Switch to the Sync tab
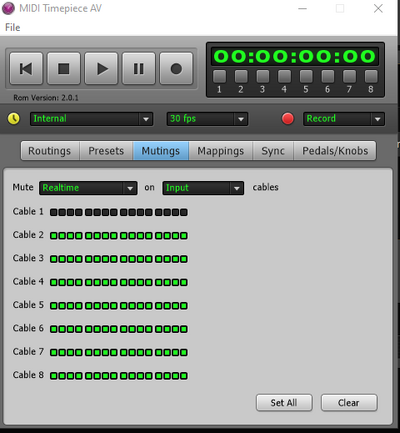This screenshot has height=433, width=400. pos(273,151)
